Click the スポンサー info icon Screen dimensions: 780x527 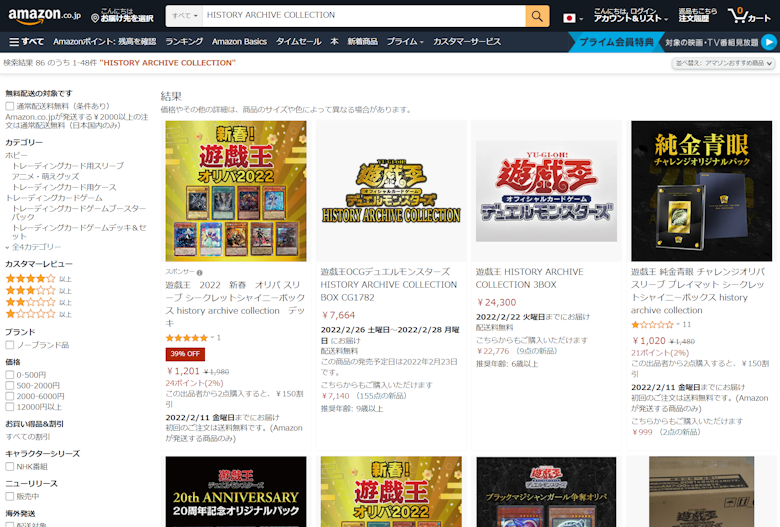pyautogui.click(x=199, y=273)
